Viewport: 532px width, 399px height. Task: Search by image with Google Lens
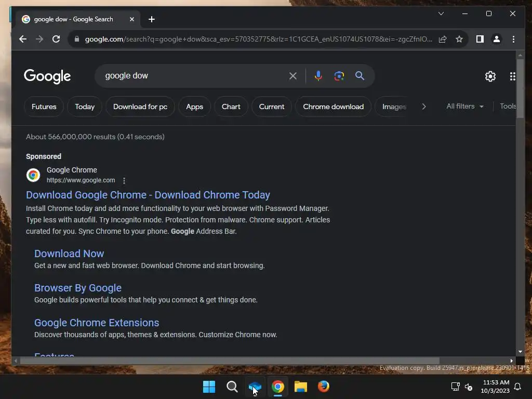coord(339,76)
